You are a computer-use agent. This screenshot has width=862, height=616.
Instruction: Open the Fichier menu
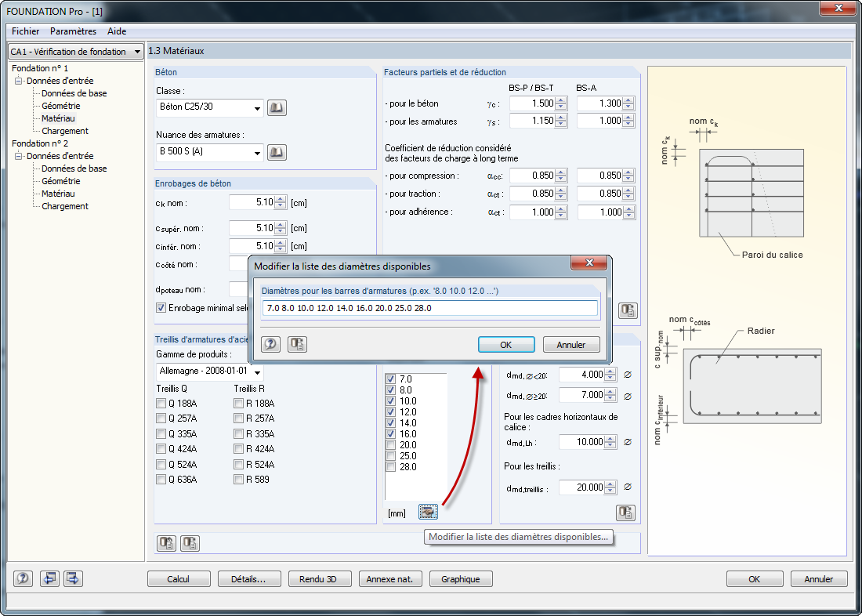[24, 31]
